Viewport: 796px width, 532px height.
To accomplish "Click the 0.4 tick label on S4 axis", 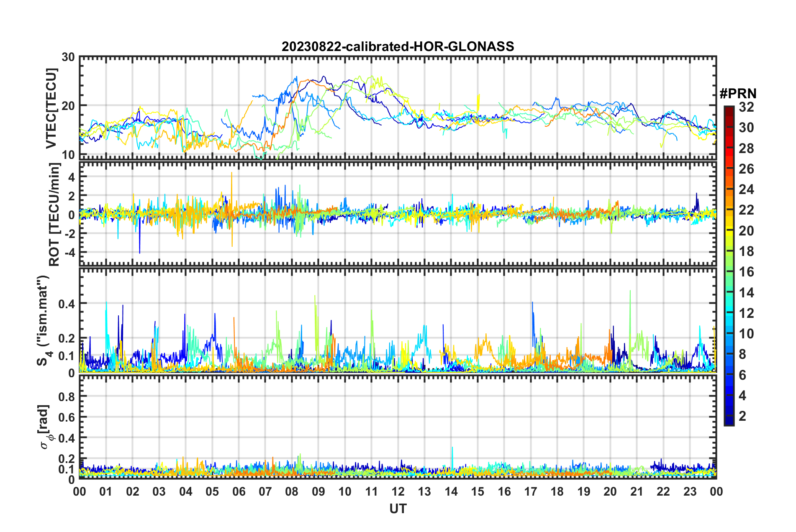I will tap(67, 304).
